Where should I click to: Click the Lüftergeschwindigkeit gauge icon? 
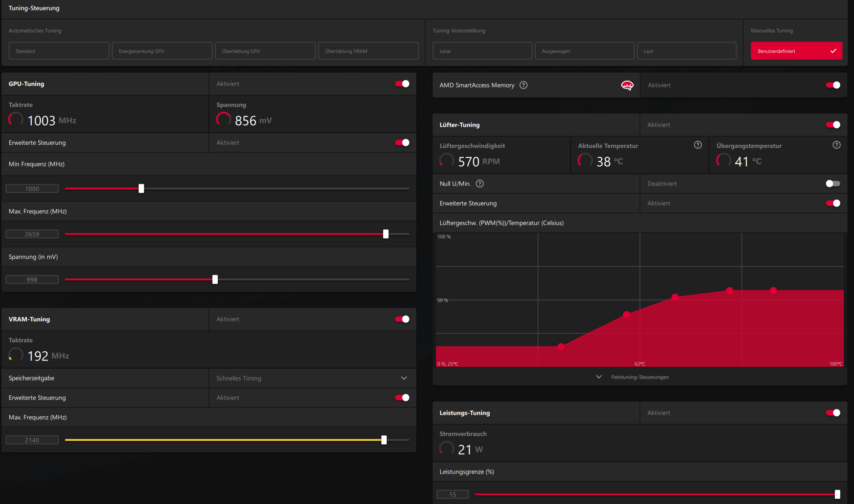447,160
